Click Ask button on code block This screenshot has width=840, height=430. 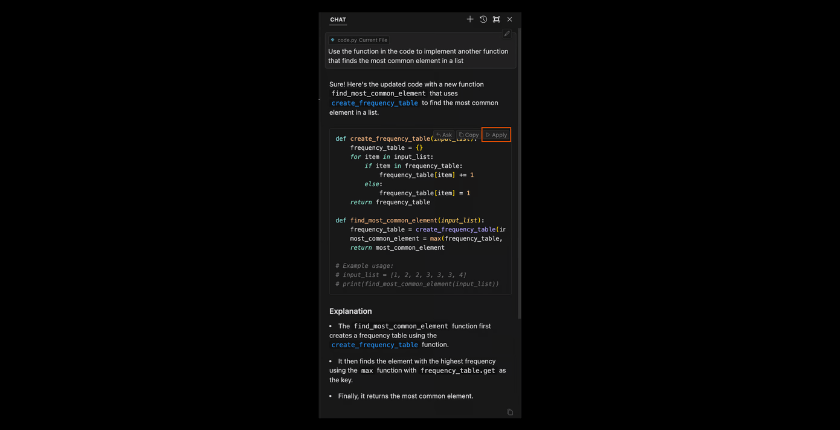444,134
